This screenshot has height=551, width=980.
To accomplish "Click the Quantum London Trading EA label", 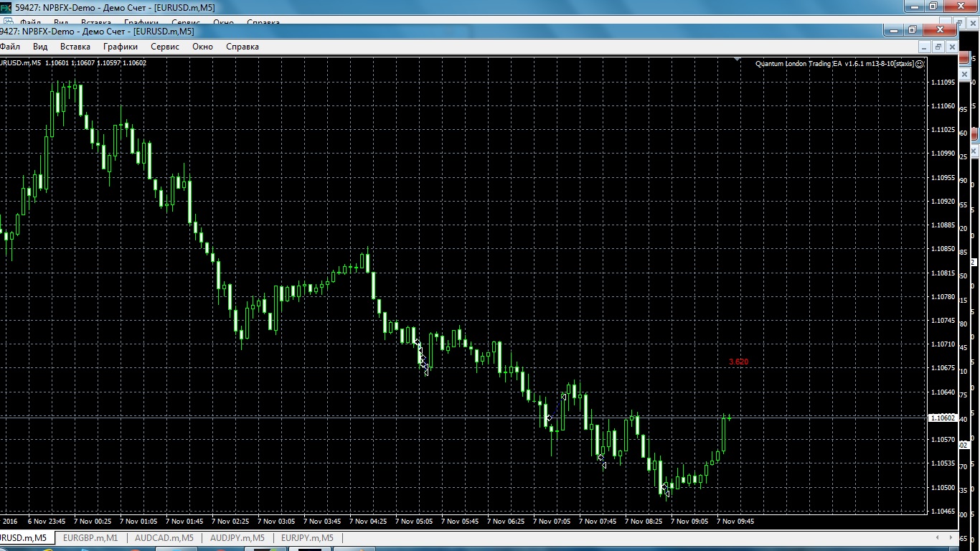I will (x=834, y=63).
